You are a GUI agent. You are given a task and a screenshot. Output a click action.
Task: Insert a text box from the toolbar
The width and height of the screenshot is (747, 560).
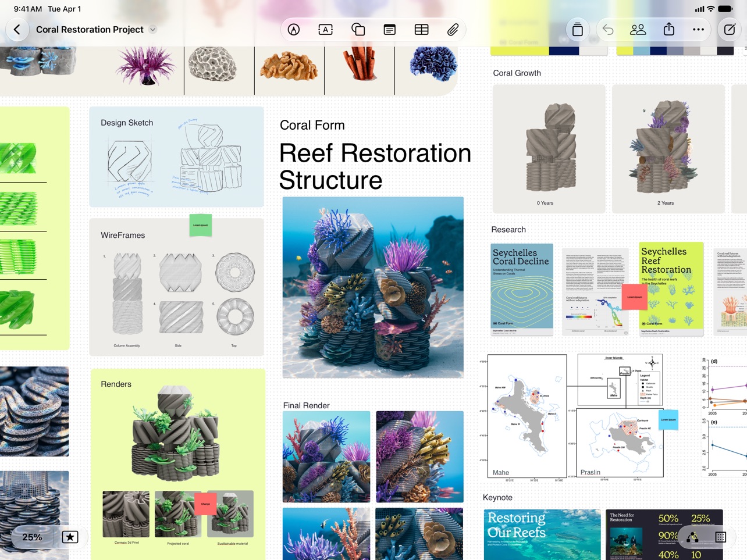tap(326, 30)
